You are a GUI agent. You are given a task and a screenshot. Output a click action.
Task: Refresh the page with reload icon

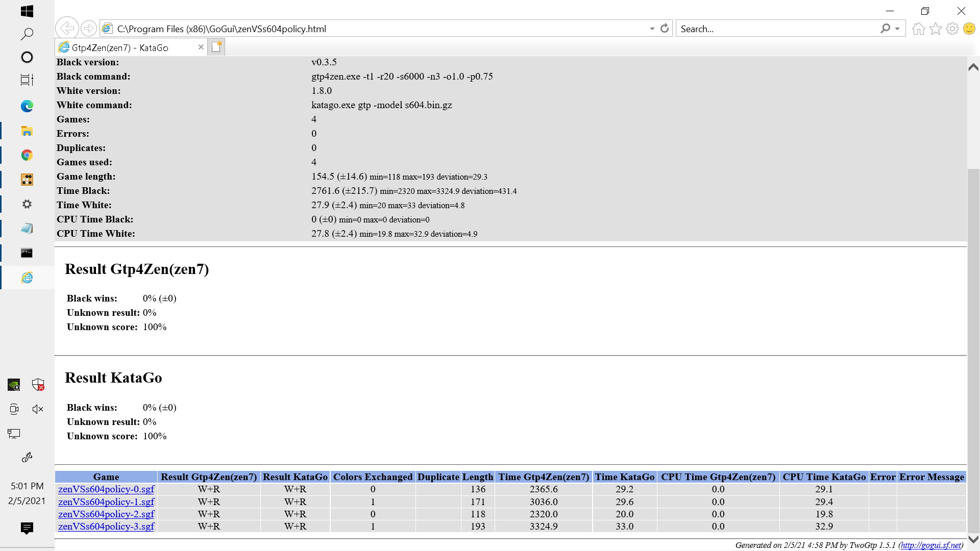tap(664, 29)
